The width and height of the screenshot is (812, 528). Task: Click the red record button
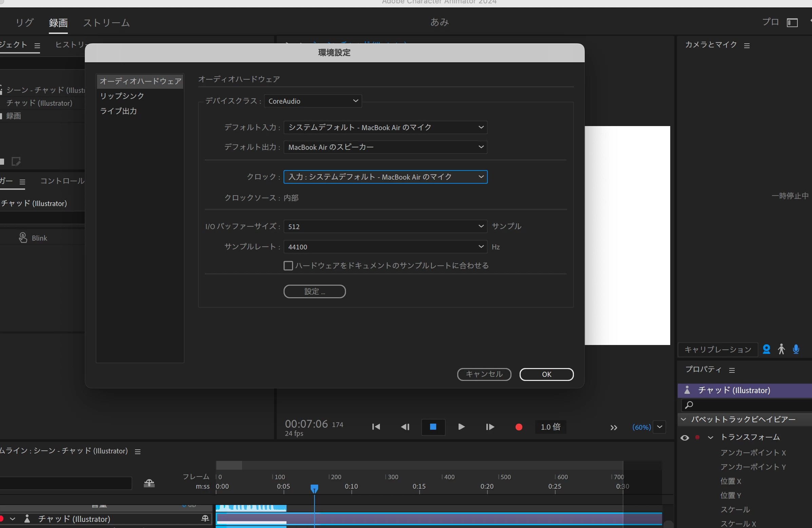(x=519, y=427)
